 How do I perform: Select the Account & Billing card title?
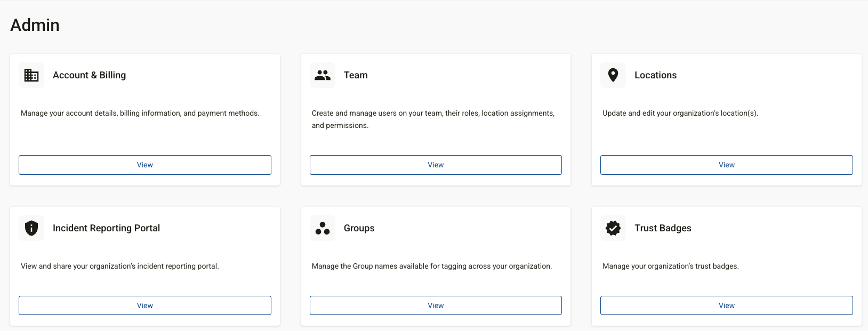[x=89, y=75]
